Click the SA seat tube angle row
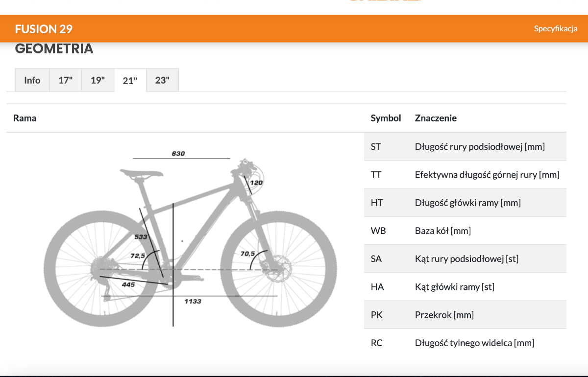 coord(465,259)
